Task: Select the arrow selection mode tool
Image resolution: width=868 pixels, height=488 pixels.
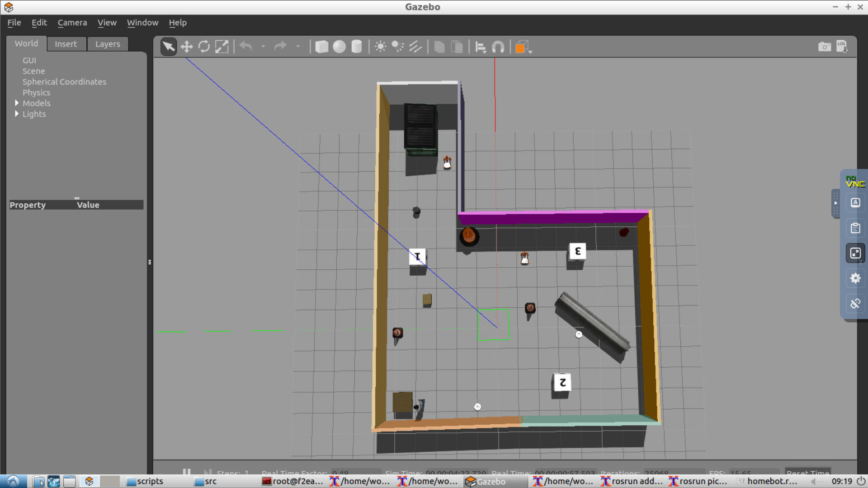Action: tap(168, 47)
